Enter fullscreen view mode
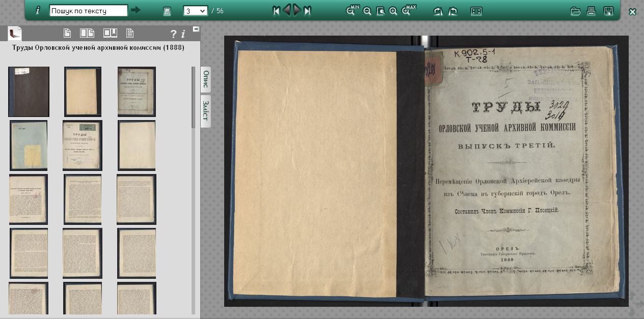644x319 pixels. click(476, 11)
